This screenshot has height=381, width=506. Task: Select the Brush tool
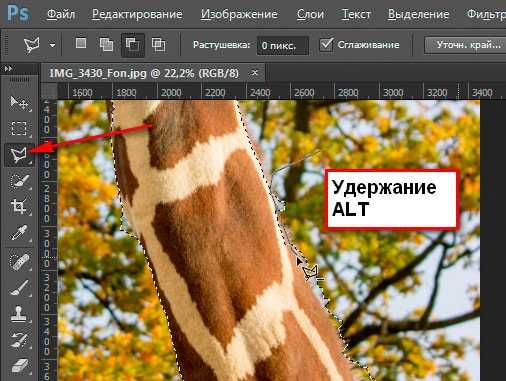click(x=19, y=287)
